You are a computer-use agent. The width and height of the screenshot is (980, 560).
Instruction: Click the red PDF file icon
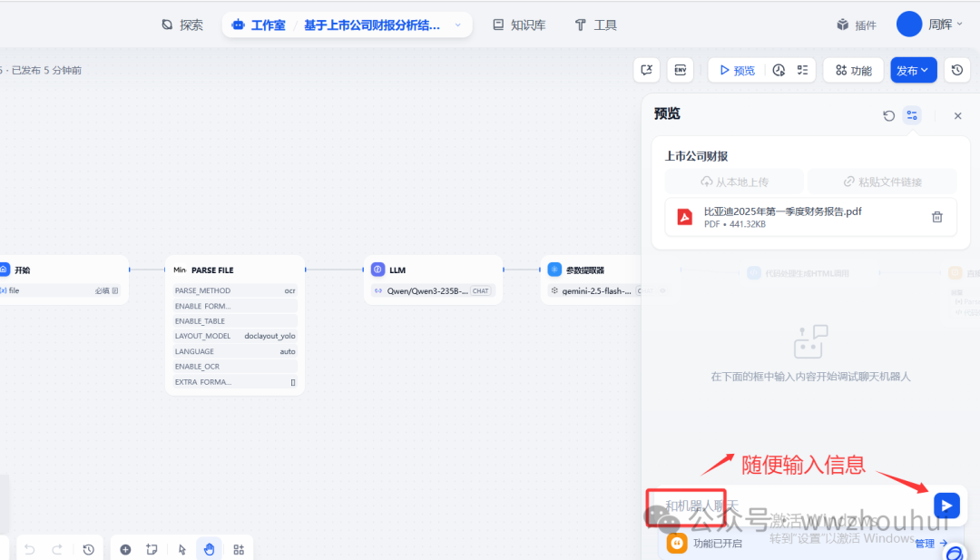point(685,217)
